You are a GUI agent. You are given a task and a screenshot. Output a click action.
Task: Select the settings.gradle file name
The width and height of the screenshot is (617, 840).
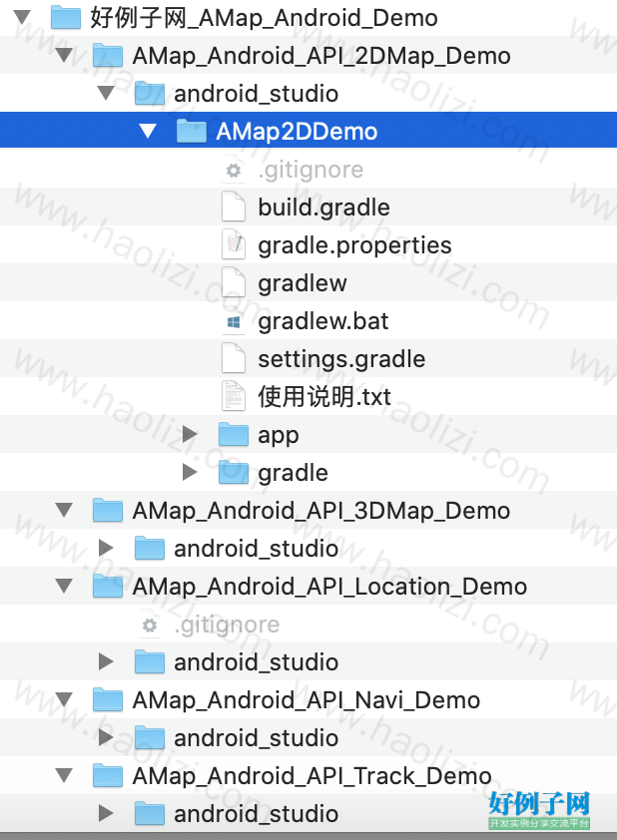[x=341, y=359]
